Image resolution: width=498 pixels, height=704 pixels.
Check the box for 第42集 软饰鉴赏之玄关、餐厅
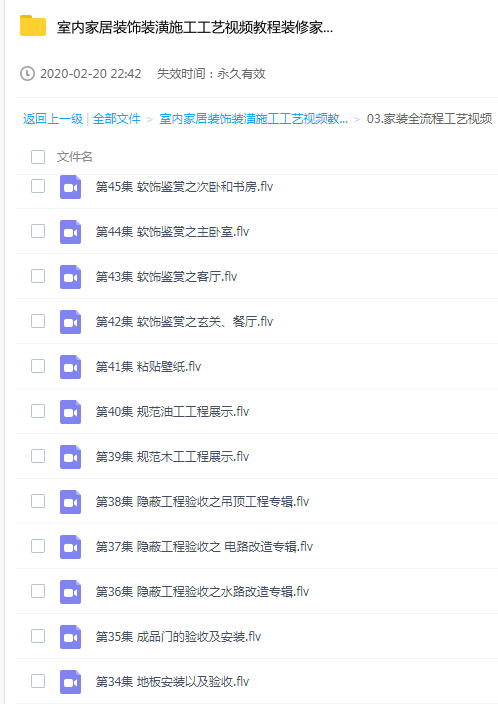pyautogui.click(x=38, y=321)
